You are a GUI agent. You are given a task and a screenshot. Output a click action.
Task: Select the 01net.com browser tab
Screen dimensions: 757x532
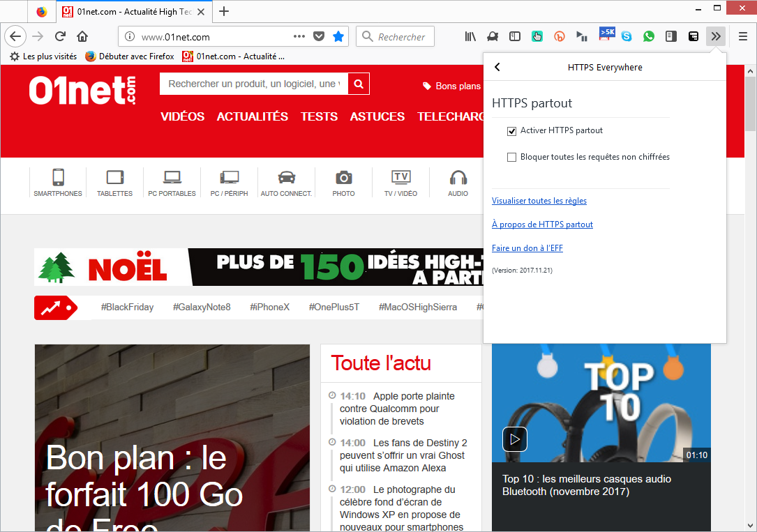[x=134, y=12]
